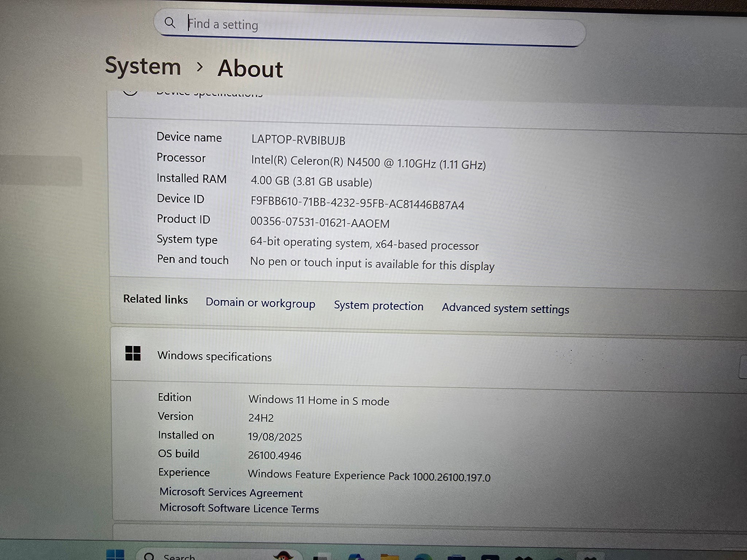The width and height of the screenshot is (747, 560).
Task: Click the pirate parrot icon in taskbar search
Action: click(x=283, y=556)
